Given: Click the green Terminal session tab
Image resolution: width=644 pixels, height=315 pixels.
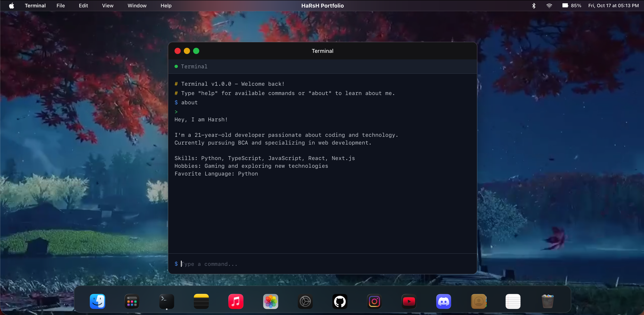Looking at the screenshot, I should tap(191, 67).
